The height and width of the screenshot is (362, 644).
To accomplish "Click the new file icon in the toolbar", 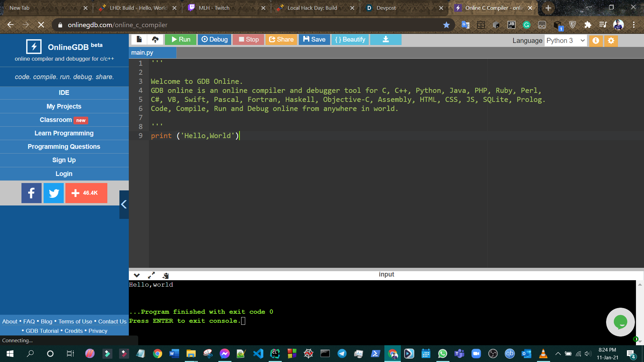I will coord(139,40).
